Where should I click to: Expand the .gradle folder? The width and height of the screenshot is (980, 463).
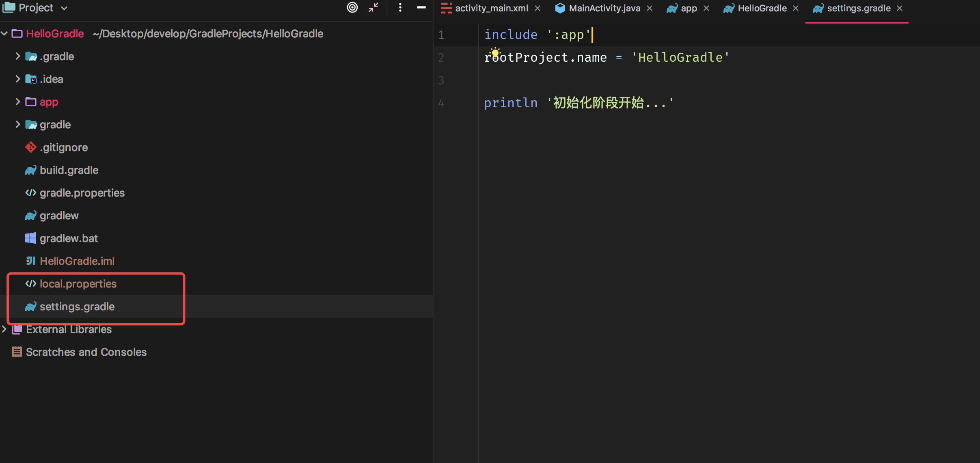[x=17, y=56]
